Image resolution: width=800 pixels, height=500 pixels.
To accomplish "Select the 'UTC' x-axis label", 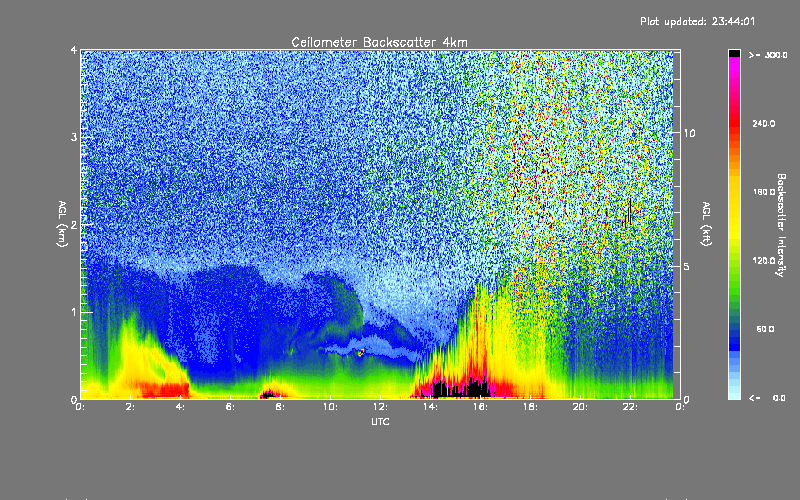I will click(380, 421).
